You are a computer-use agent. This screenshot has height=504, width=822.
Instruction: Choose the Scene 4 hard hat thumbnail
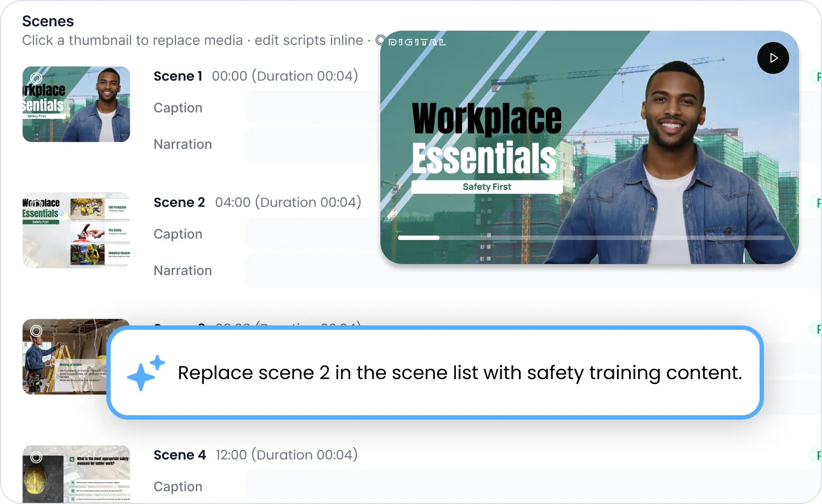coord(76,474)
